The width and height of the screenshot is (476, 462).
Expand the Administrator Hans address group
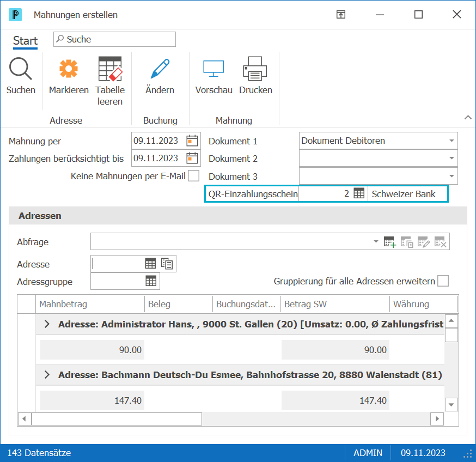[x=47, y=324]
